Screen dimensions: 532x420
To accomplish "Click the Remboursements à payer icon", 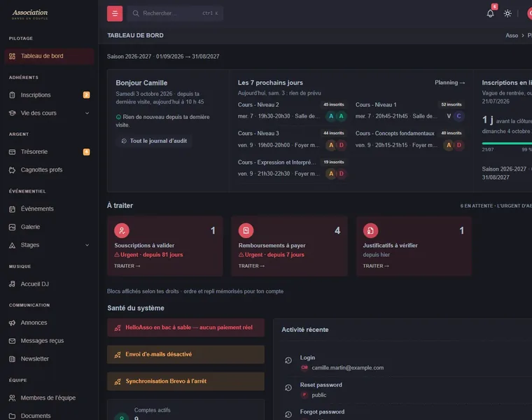I will [246, 231].
